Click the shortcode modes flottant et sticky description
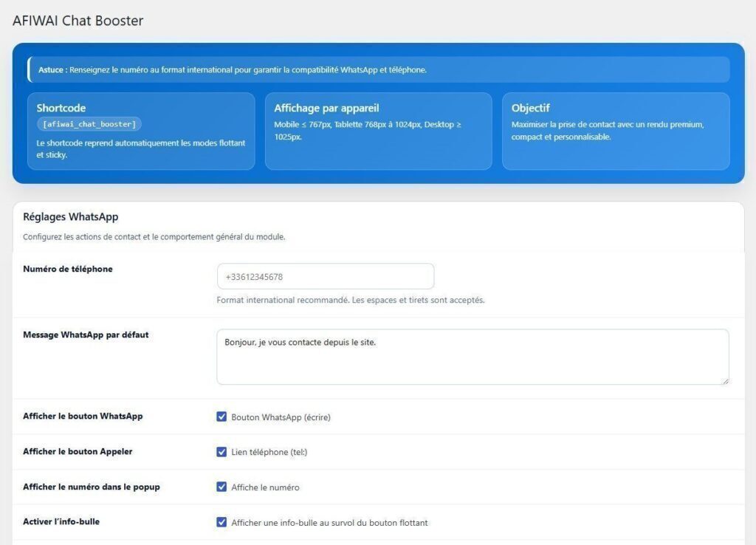 tap(141, 149)
